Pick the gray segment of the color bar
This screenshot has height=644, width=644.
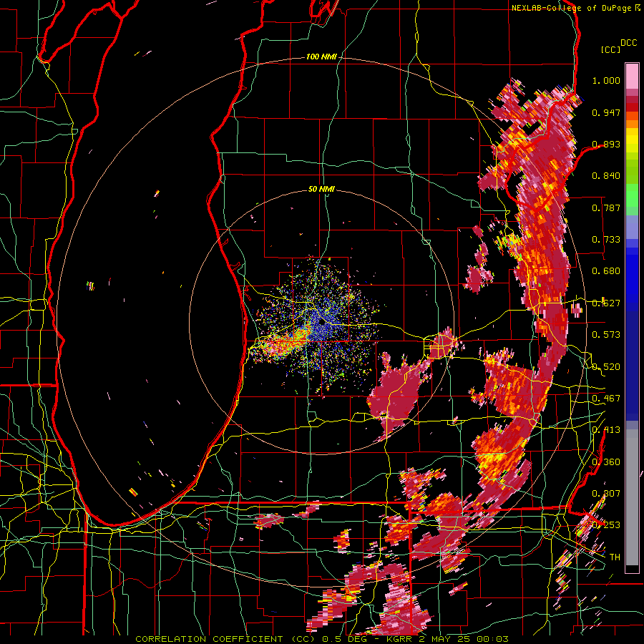(x=632, y=497)
